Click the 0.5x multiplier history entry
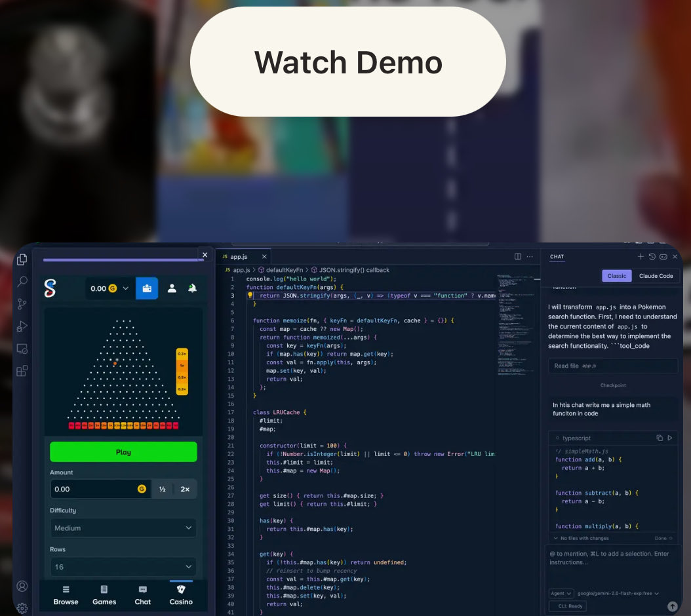 (x=182, y=377)
